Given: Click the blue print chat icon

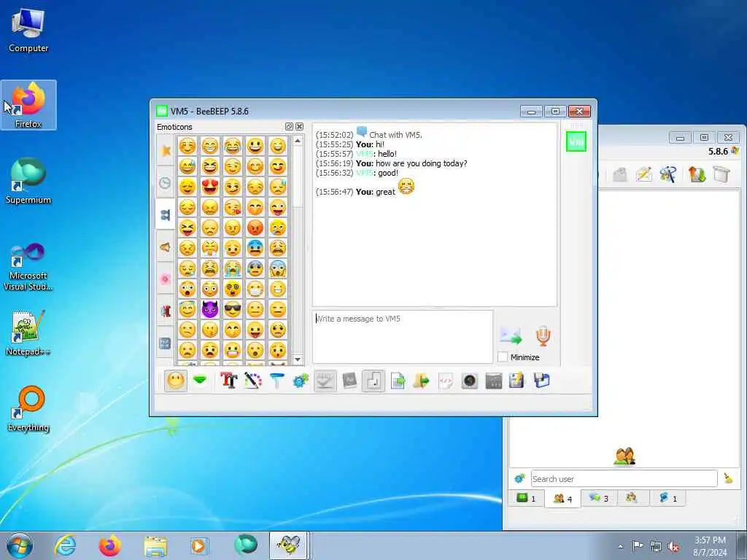Looking at the screenshot, I should pos(542,381).
